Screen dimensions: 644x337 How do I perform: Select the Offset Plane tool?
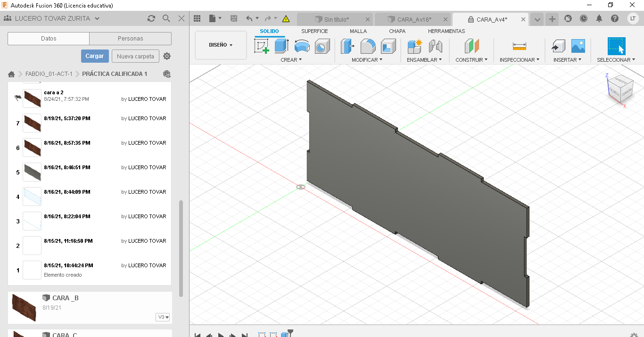(x=471, y=46)
